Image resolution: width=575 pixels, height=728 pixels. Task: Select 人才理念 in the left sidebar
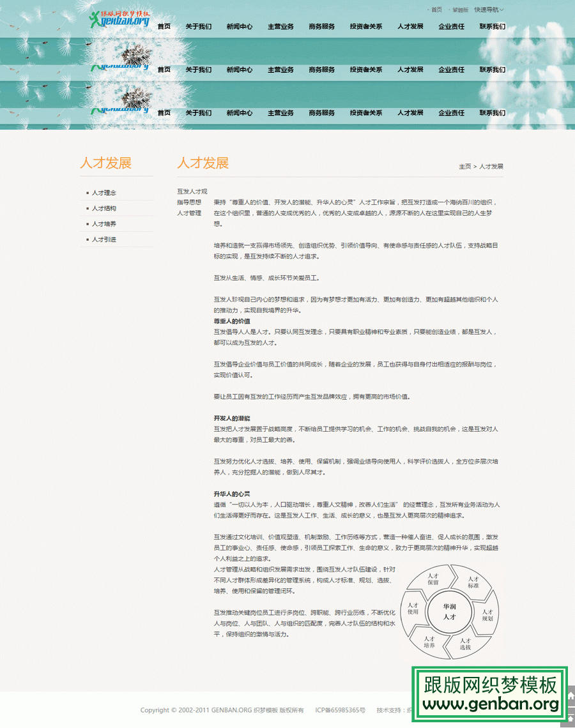(x=103, y=193)
